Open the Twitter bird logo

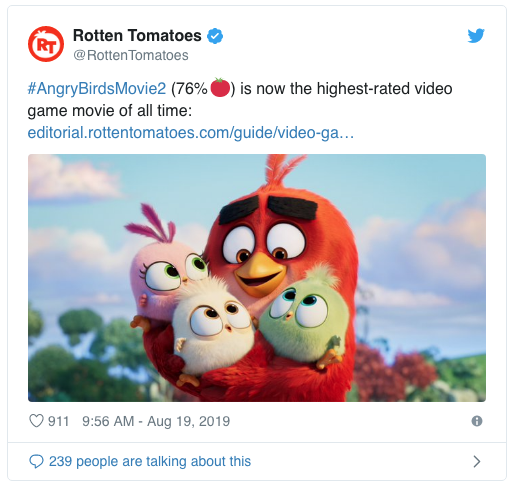point(476,36)
